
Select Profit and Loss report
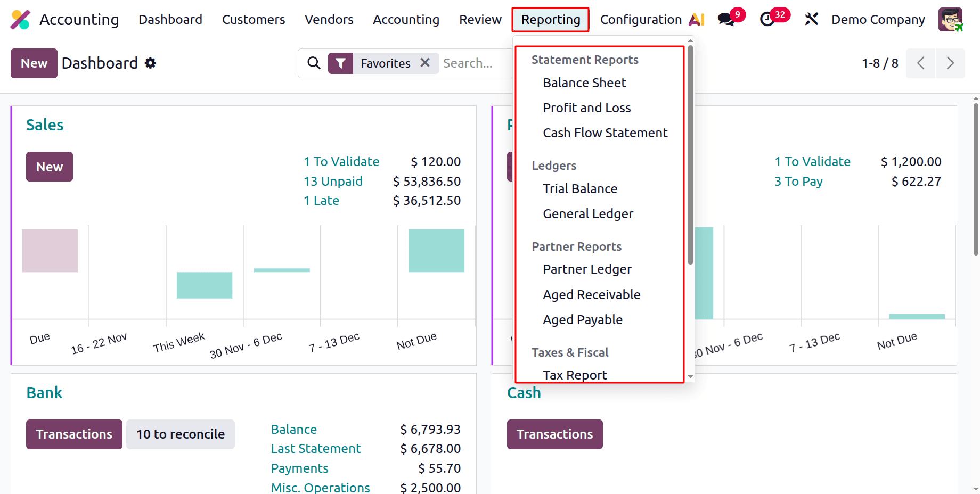[x=586, y=108]
